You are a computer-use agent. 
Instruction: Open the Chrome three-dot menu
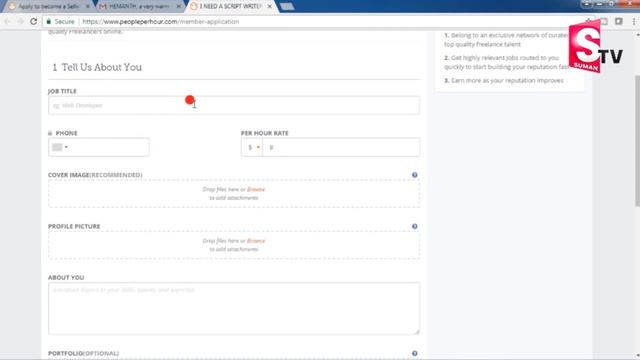(634, 21)
